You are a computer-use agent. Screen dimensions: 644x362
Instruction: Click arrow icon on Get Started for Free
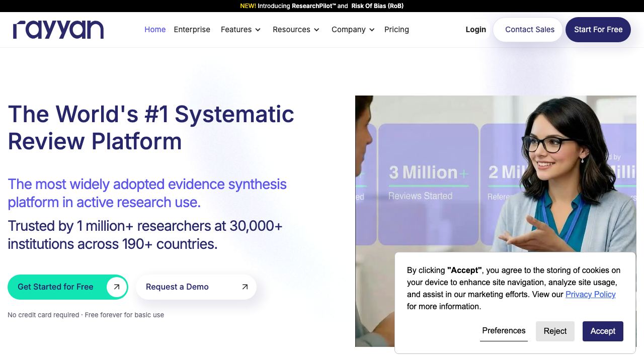[116, 287]
